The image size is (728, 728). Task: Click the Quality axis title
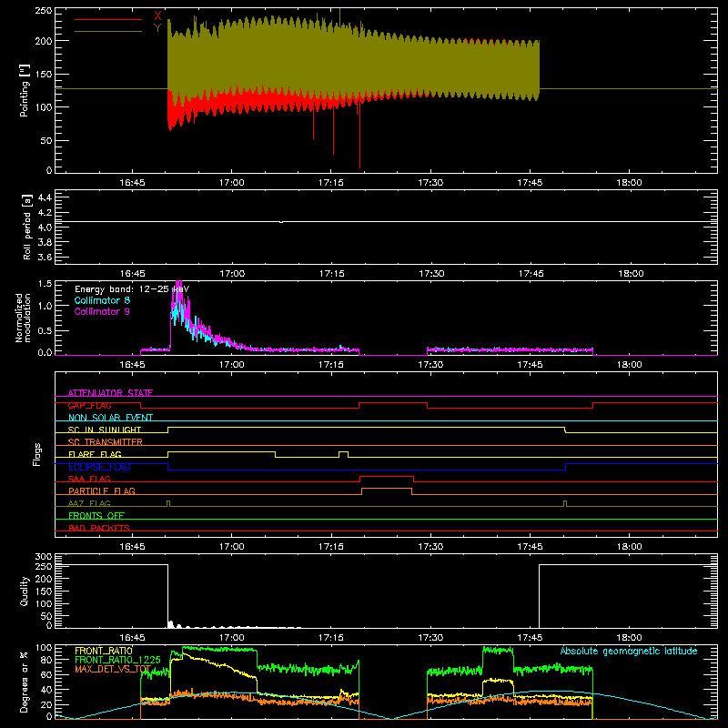(25, 591)
